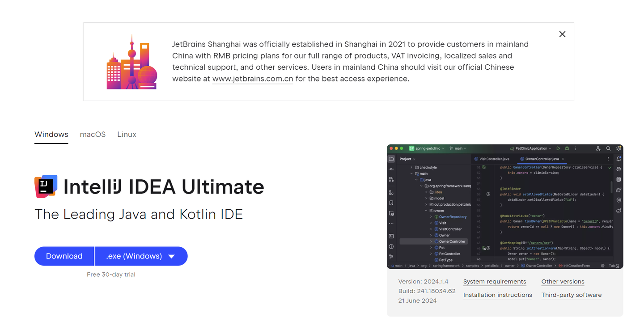Viewport: 644px width, 317px height.
Task: Click the Spring leaf icon in right sidebar
Action: click(619, 210)
